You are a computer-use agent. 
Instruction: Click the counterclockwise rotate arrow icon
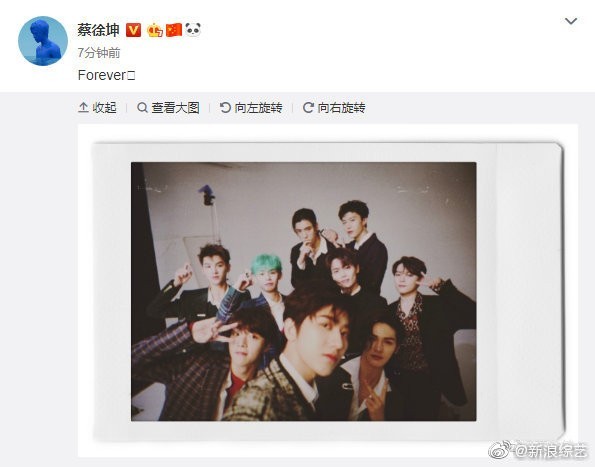tap(225, 108)
